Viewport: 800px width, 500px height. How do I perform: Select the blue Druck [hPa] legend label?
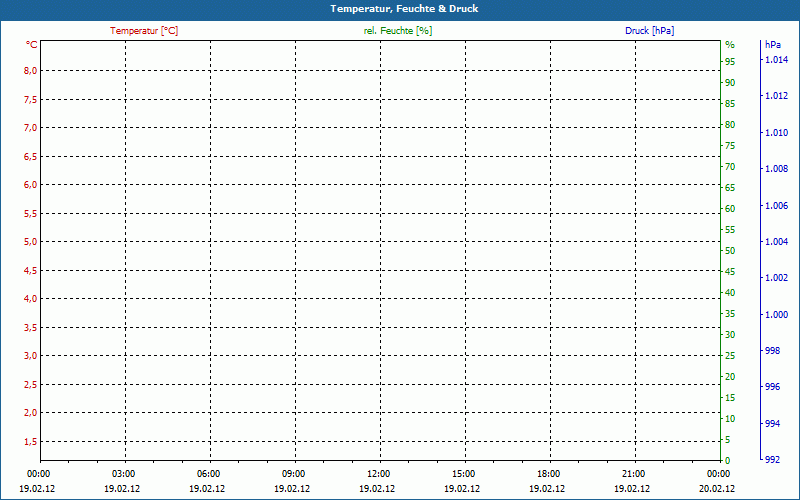[649, 31]
